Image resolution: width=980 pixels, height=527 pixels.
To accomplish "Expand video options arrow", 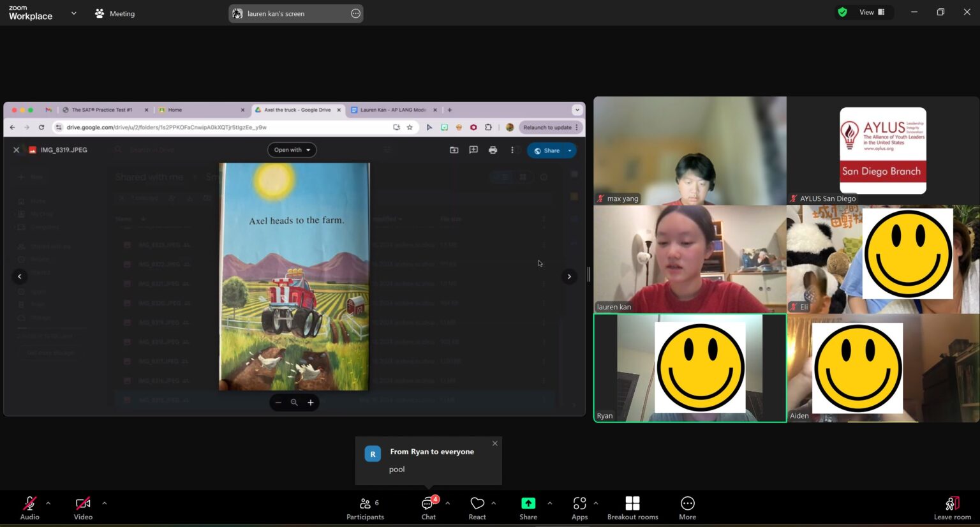I will click(105, 503).
